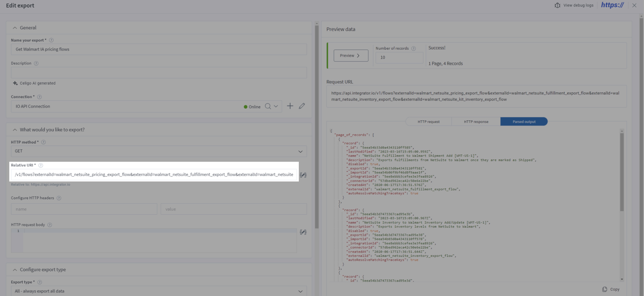The height and width of the screenshot is (296, 644).
Task: Click HTTP header name field
Action: pos(84,209)
